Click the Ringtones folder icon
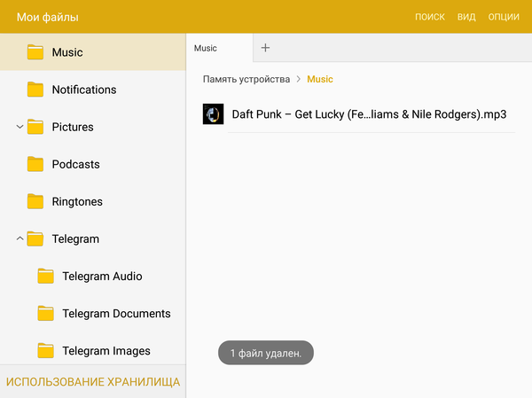The width and height of the screenshot is (532, 398). (x=35, y=201)
